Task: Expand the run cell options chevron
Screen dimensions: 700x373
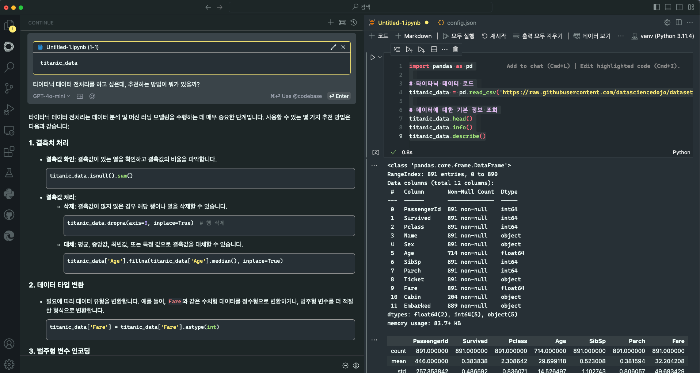Action: tap(380, 57)
